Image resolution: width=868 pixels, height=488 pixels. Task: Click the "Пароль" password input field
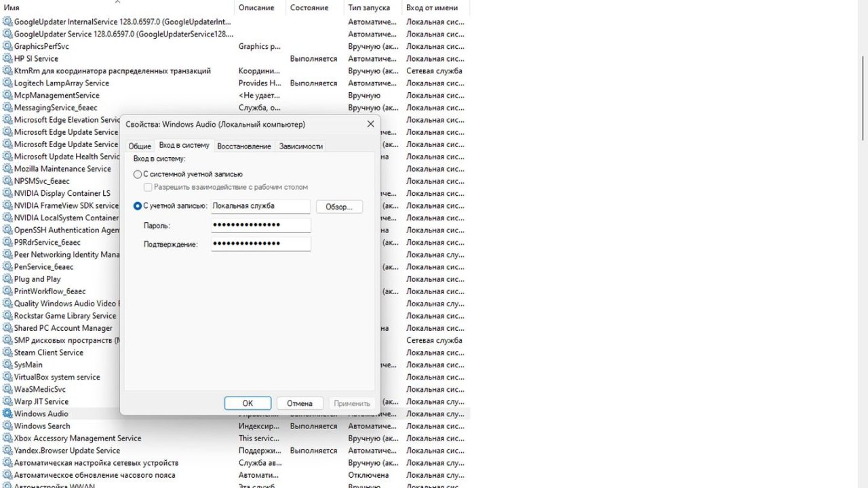(x=260, y=225)
